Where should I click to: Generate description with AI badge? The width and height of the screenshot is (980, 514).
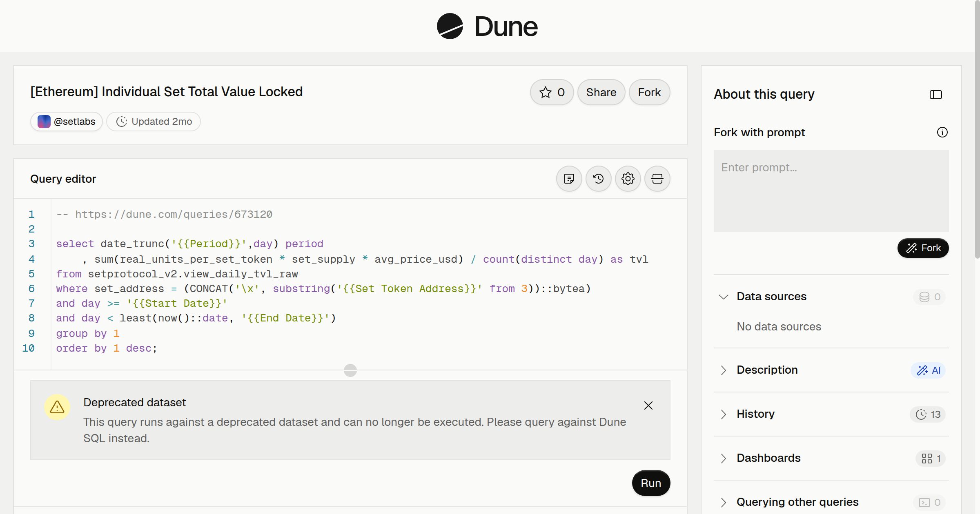coord(928,370)
